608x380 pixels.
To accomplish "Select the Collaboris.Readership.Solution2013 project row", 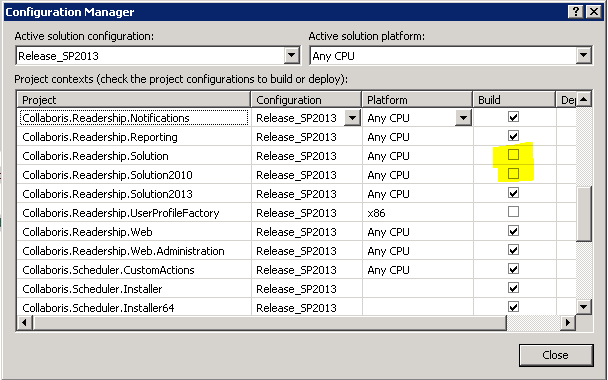I will pyautogui.click(x=134, y=194).
